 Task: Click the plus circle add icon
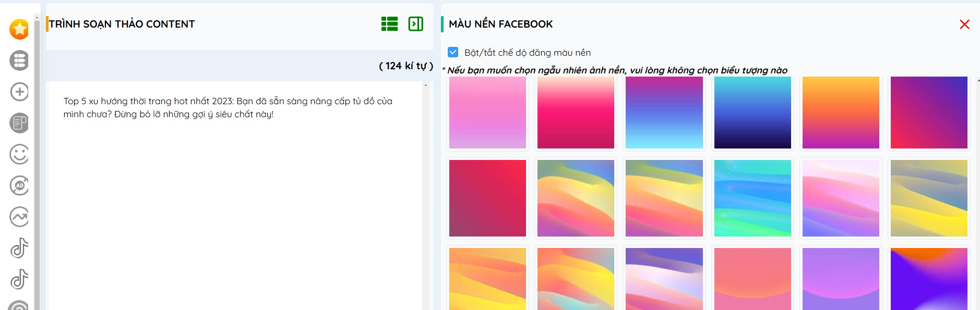(19, 92)
